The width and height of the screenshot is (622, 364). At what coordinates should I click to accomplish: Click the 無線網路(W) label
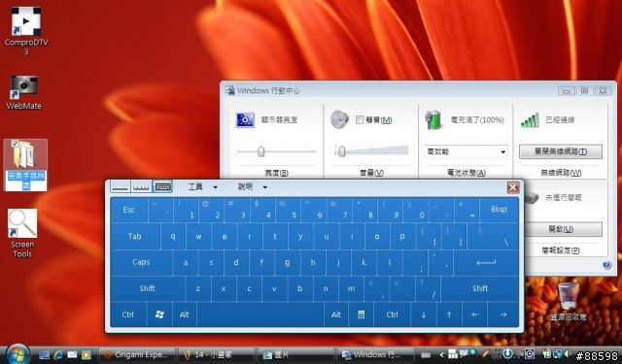[561, 173]
